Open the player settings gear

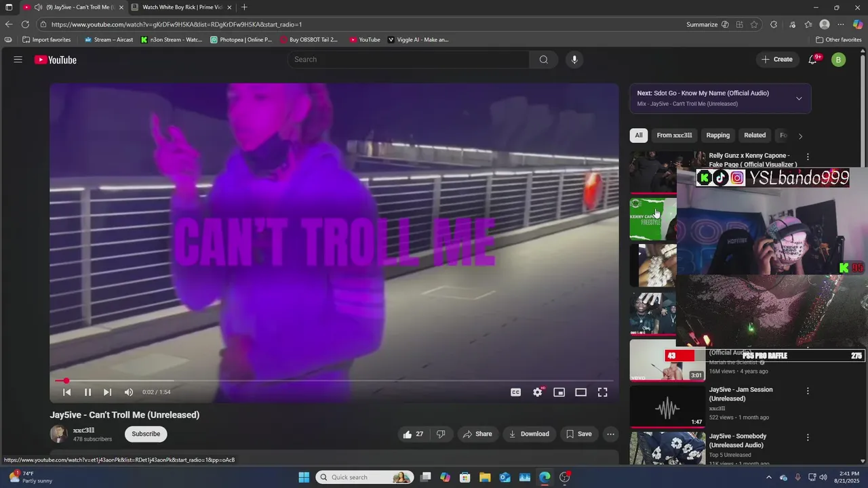[x=538, y=392]
